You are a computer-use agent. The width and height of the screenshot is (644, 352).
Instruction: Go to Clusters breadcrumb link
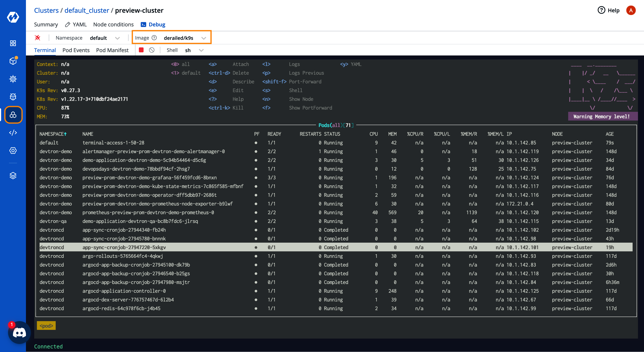[46, 10]
